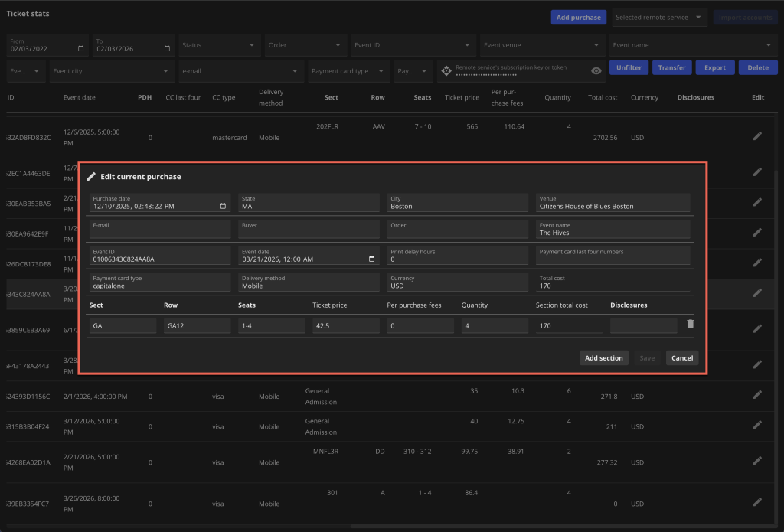Click the Add purchase button
The width and height of the screenshot is (784, 532).
tap(578, 18)
